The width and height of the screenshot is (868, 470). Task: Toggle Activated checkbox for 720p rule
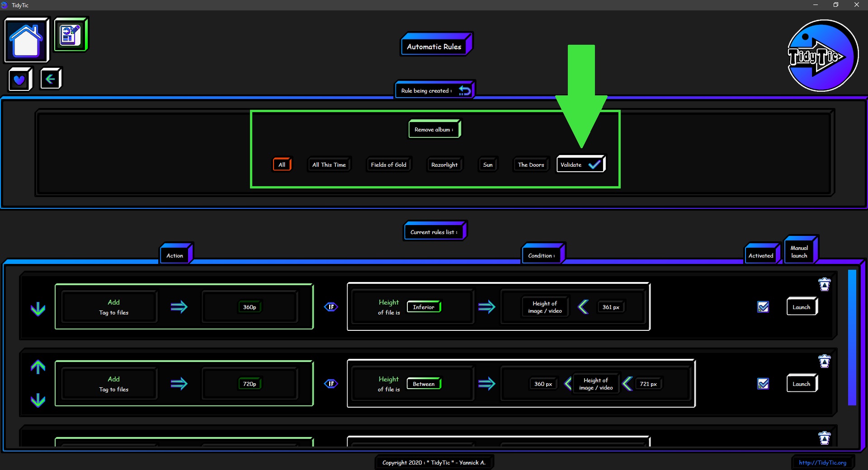[x=763, y=384]
